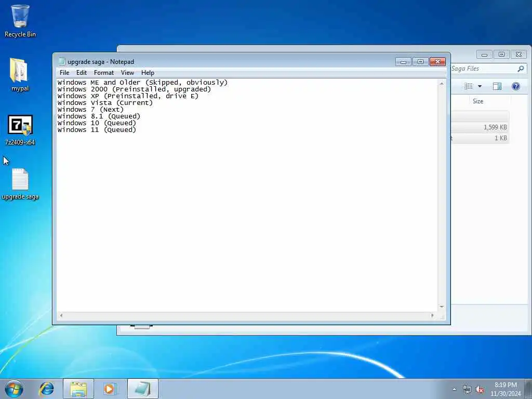Click the Notepad taskbar button
This screenshot has width=532, height=399.
[x=143, y=389]
